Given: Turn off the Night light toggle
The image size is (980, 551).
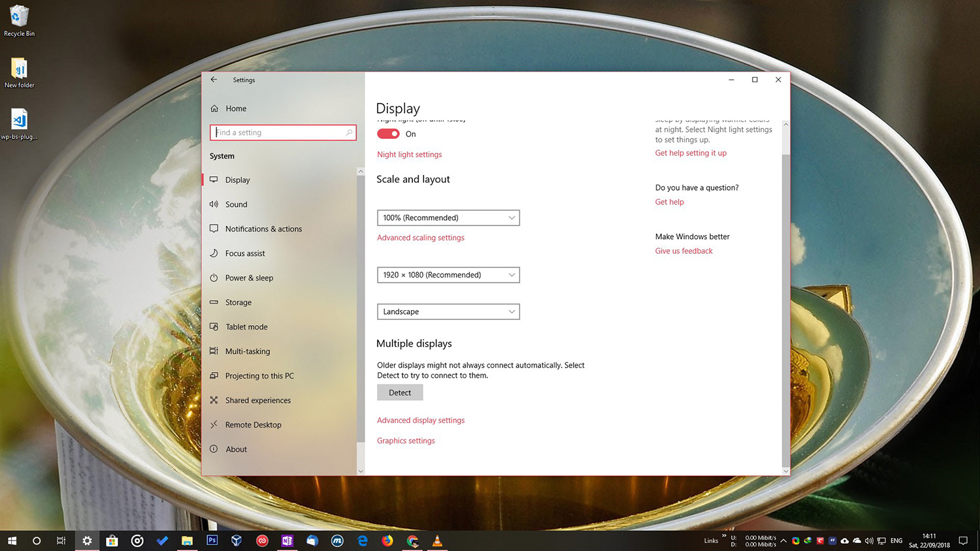Looking at the screenshot, I should pyautogui.click(x=387, y=133).
